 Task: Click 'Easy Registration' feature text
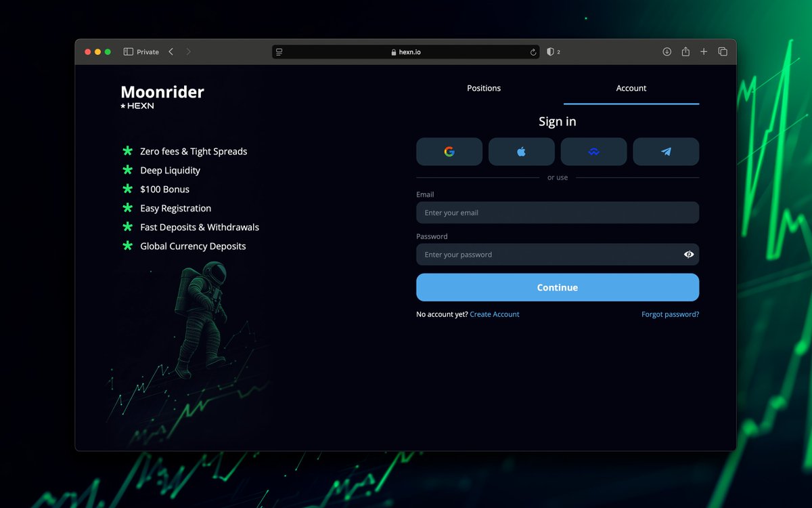tap(175, 209)
